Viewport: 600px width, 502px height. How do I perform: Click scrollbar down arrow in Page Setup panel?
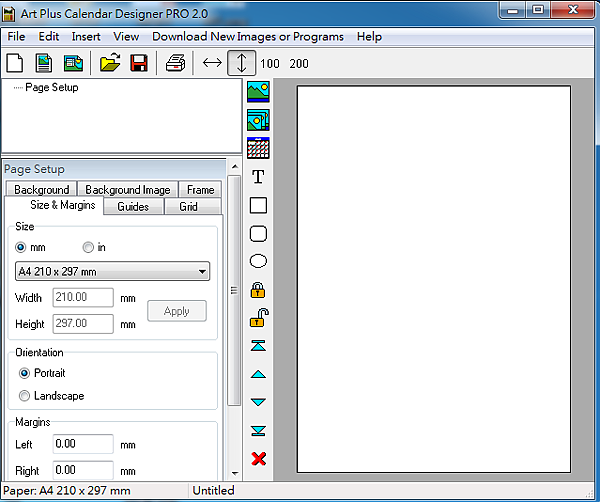click(235, 474)
